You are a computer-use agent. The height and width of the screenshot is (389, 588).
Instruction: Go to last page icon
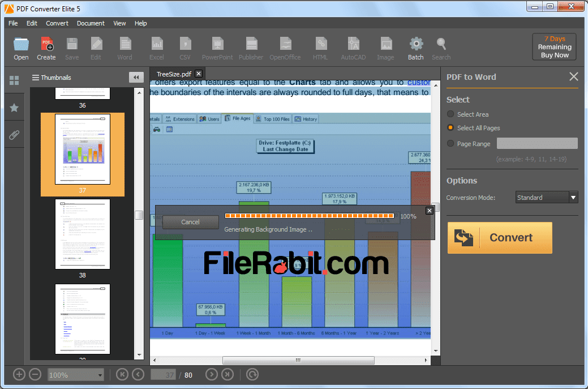228,374
